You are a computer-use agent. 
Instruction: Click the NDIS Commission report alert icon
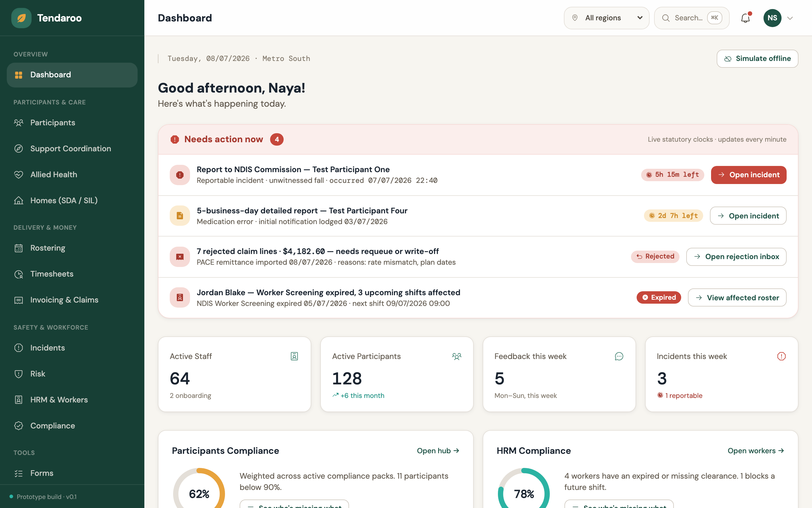coord(180,175)
